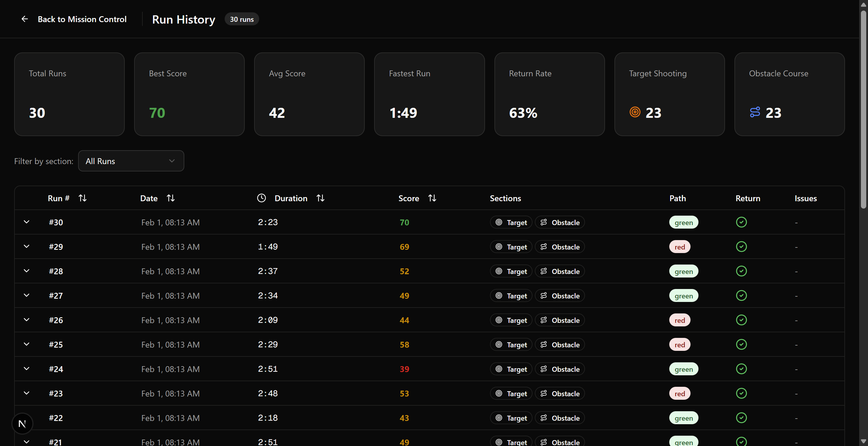868x446 pixels.
Task: Click red path badge on run #25
Action: [x=679, y=345]
